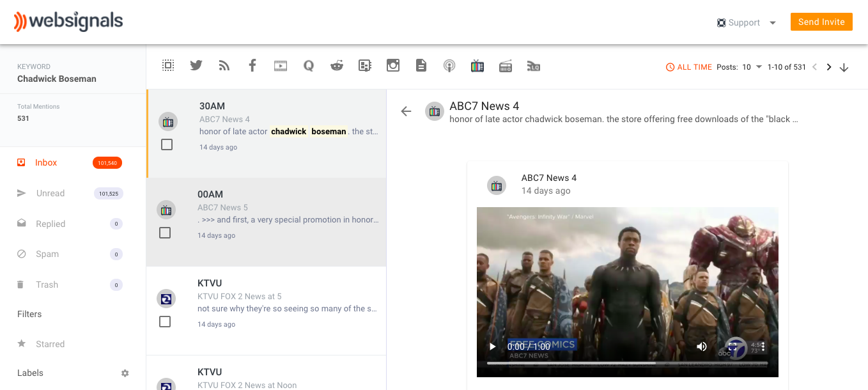The width and height of the screenshot is (868, 390).
Task: Click the Inbox count badge 101,540
Action: (107, 163)
